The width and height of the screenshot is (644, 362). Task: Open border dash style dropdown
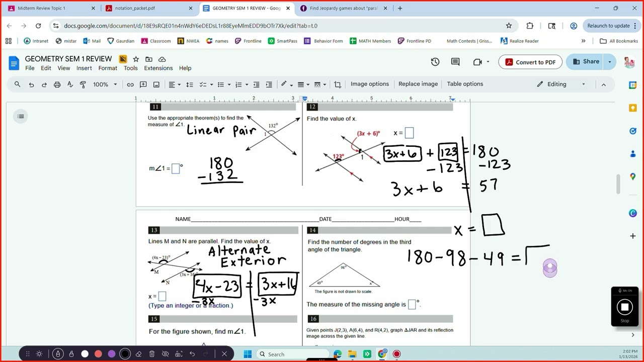click(320, 84)
